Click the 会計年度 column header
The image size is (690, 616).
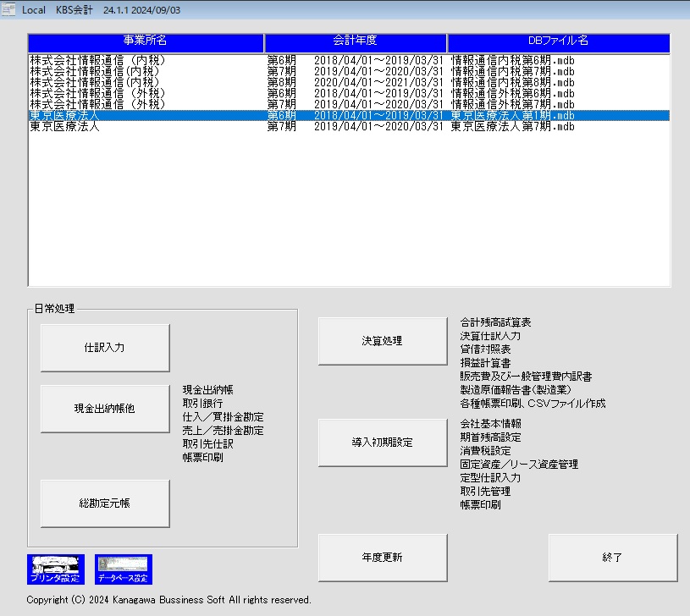pyautogui.click(x=356, y=42)
